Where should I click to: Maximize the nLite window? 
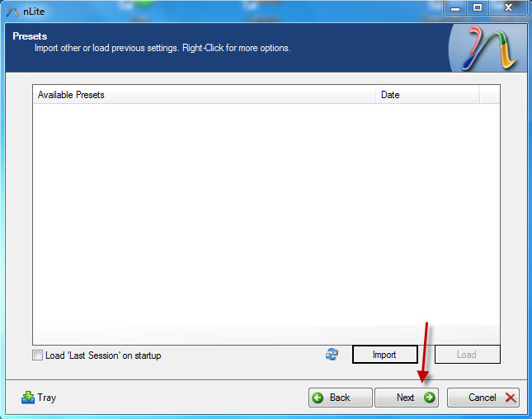point(478,8)
